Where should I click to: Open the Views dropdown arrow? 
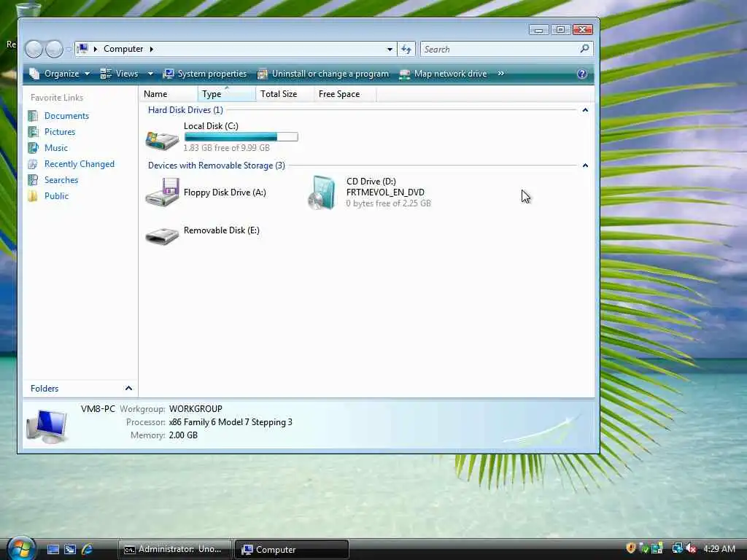click(x=150, y=74)
